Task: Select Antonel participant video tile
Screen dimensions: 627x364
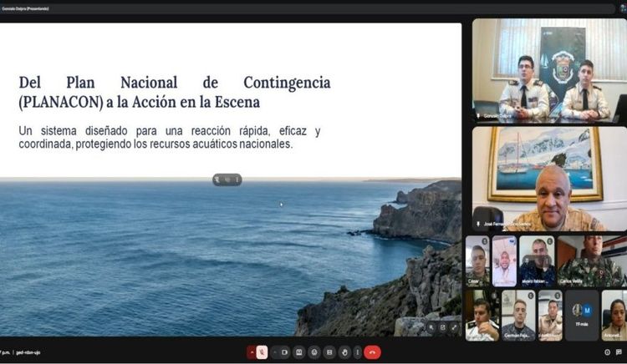Action: point(614,316)
